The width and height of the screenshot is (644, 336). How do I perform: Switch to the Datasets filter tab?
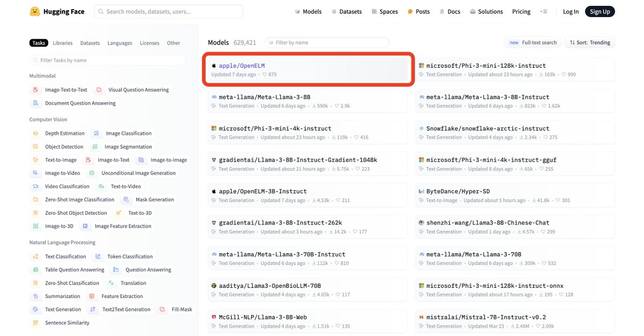pyautogui.click(x=90, y=43)
